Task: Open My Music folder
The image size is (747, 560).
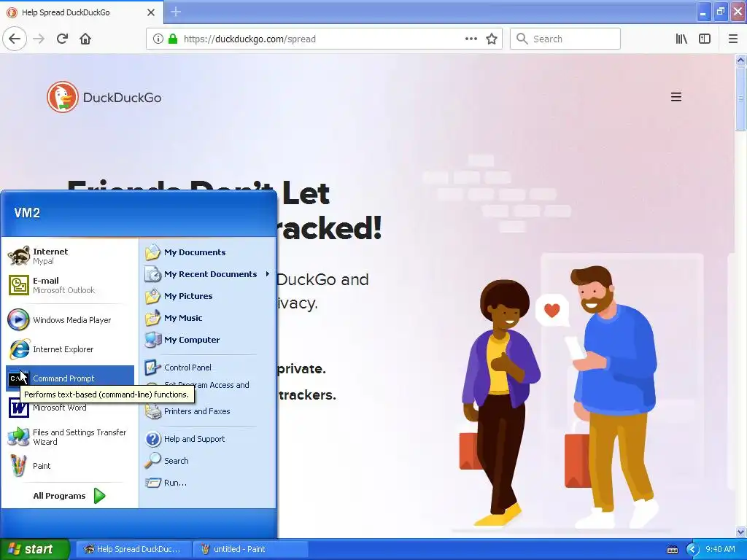Action: point(209,318)
